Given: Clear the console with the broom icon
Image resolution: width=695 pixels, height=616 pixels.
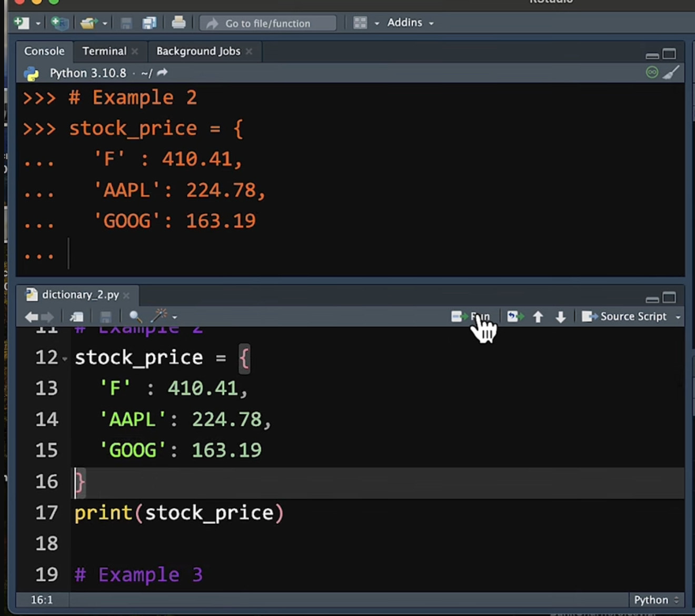Looking at the screenshot, I should pyautogui.click(x=671, y=72).
